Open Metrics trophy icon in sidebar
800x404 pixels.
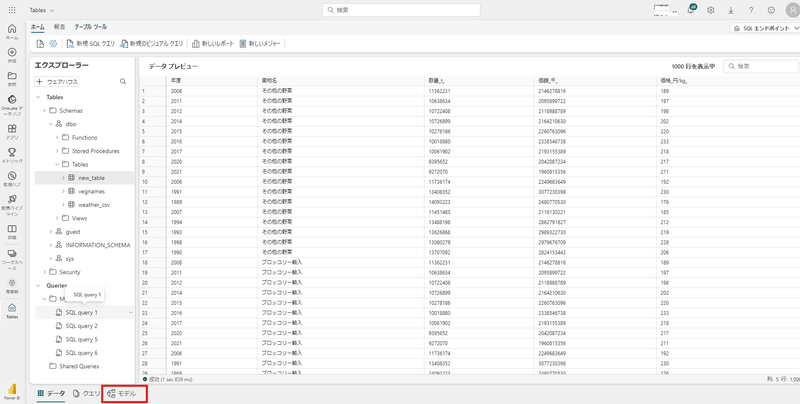(x=12, y=155)
